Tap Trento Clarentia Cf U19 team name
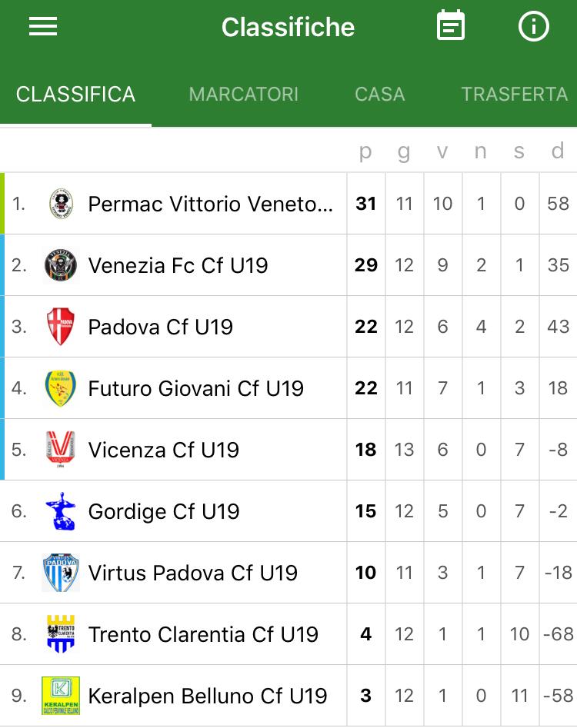Screen dimensions: 577x728 203,634
